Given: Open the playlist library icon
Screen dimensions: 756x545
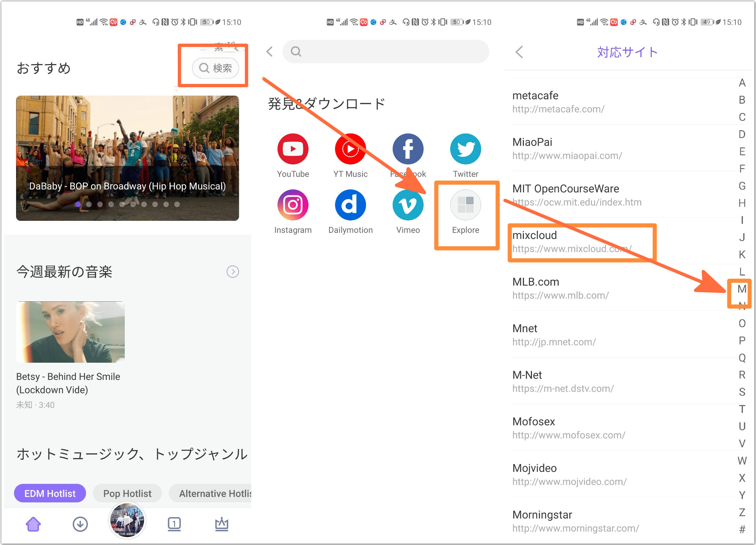Looking at the screenshot, I should click(174, 524).
